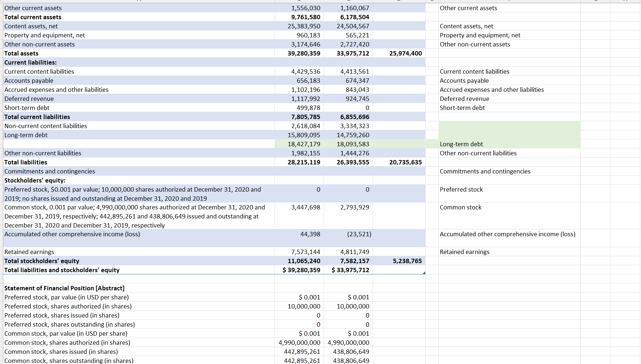Screen dimensions: 641x364
Task: Select the green-highlighted cell 18,427,179
Action: tap(299, 144)
